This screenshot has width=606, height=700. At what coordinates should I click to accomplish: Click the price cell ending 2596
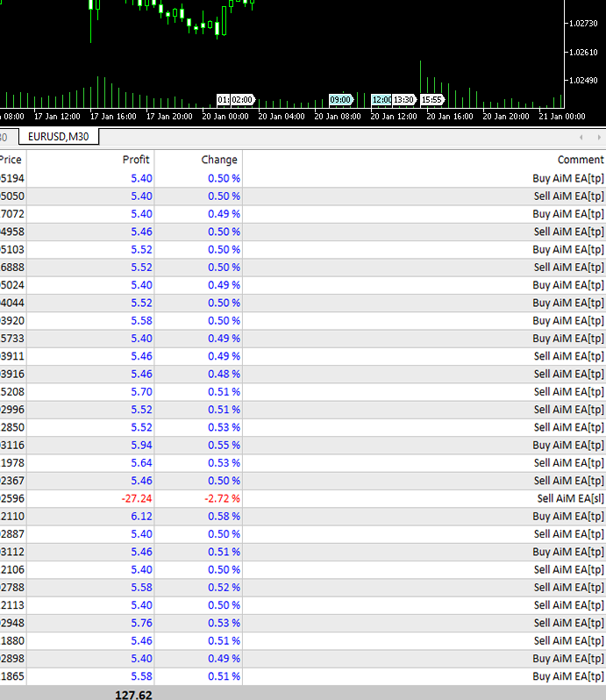tap(12, 498)
